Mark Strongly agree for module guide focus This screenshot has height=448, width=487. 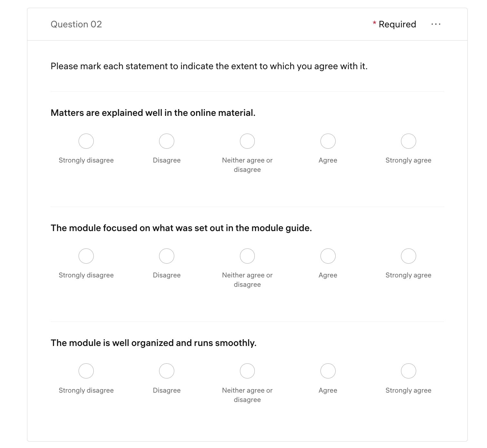408,256
